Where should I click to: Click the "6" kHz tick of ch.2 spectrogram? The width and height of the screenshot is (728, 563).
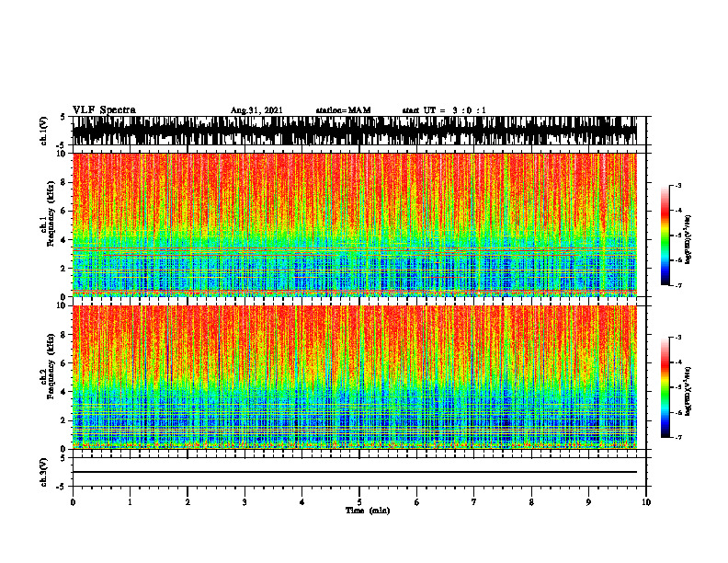[x=64, y=363]
